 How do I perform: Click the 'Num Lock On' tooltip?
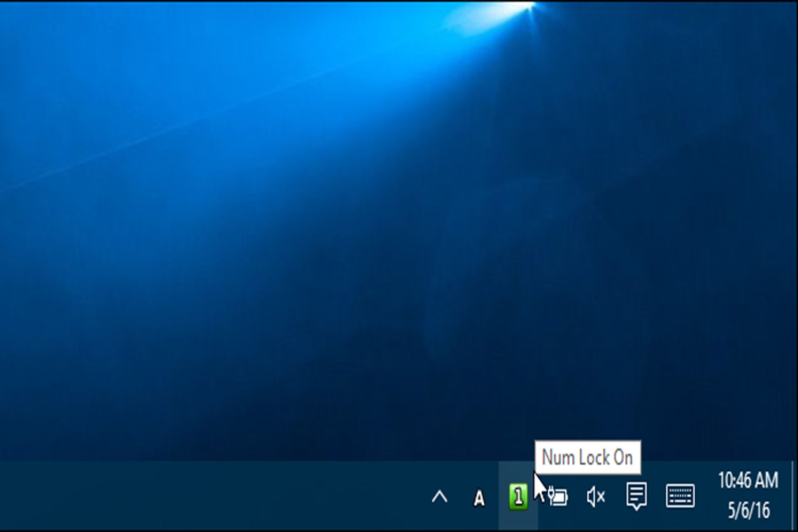[x=587, y=458]
